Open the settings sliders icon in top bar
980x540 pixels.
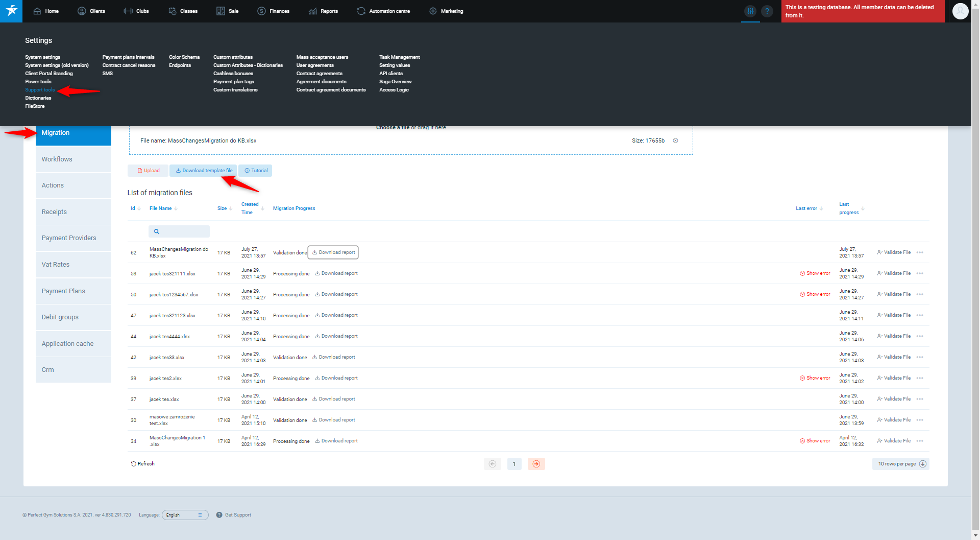(x=750, y=11)
